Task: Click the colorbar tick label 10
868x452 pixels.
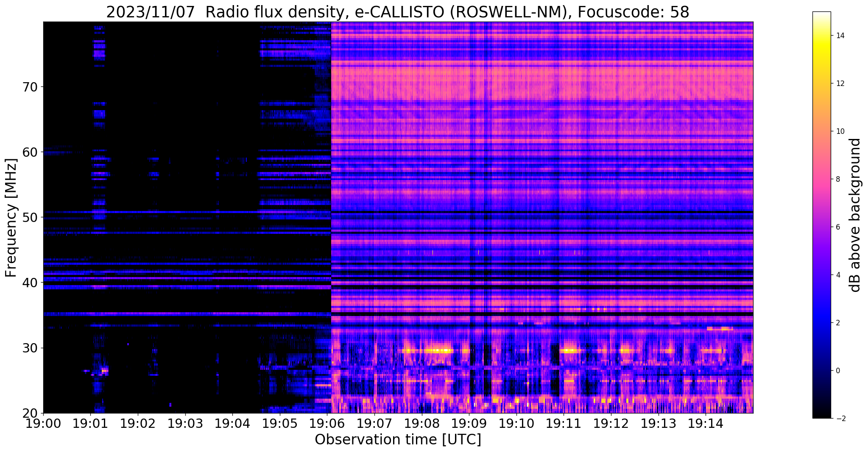Action: tap(840, 131)
